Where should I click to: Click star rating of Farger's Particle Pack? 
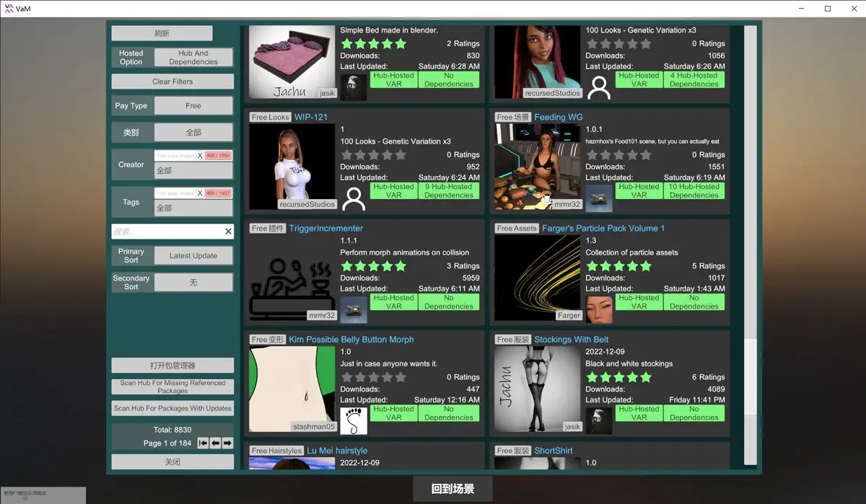619,266
